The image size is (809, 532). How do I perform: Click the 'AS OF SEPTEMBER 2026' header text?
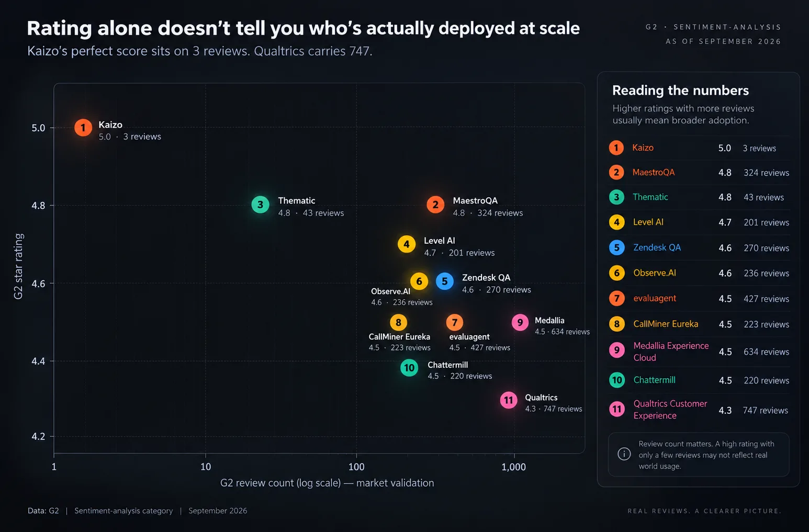click(723, 41)
